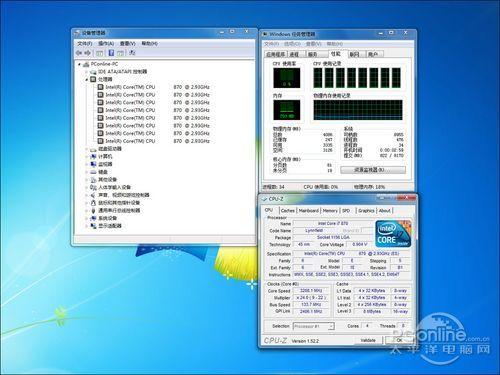
Task: Click the 键盘 (Keyboards) category icon
Action: 93,172
